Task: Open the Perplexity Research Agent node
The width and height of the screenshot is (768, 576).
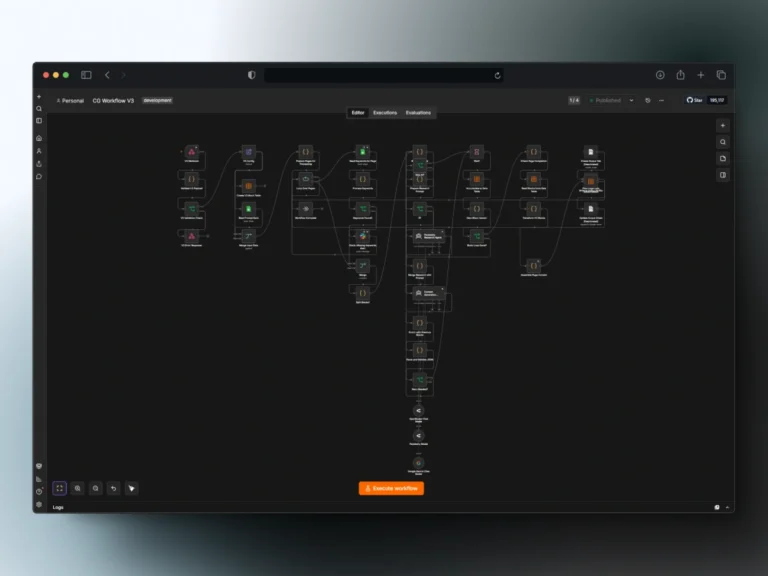Action: coord(429,236)
